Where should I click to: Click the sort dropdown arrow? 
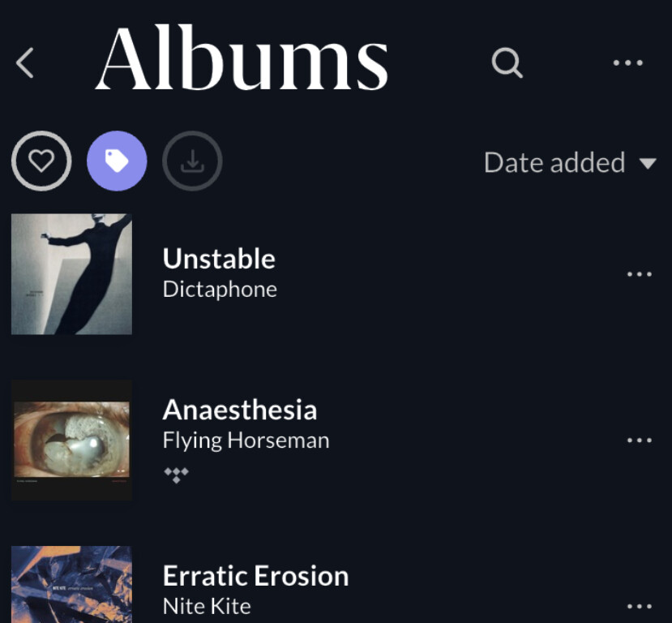tap(648, 164)
